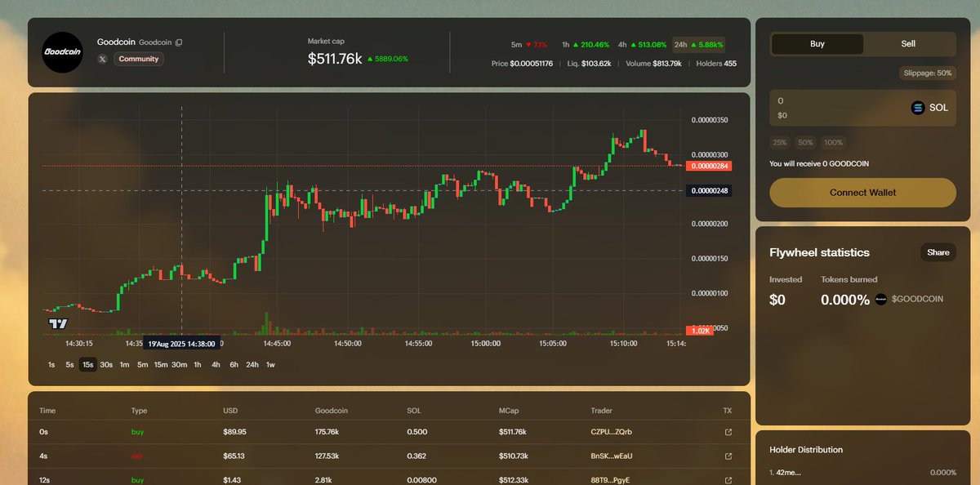980x485 pixels.
Task: Click the Goodcoin token logo
Action: click(63, 52)
